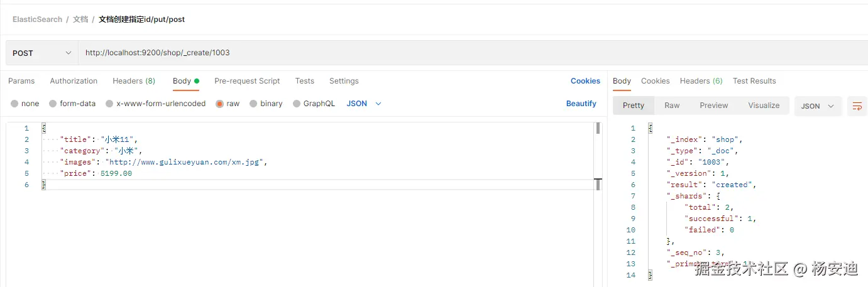Screen dimensions: 868x287
Task: Open the Authorization tab
Action: [74, 81]
